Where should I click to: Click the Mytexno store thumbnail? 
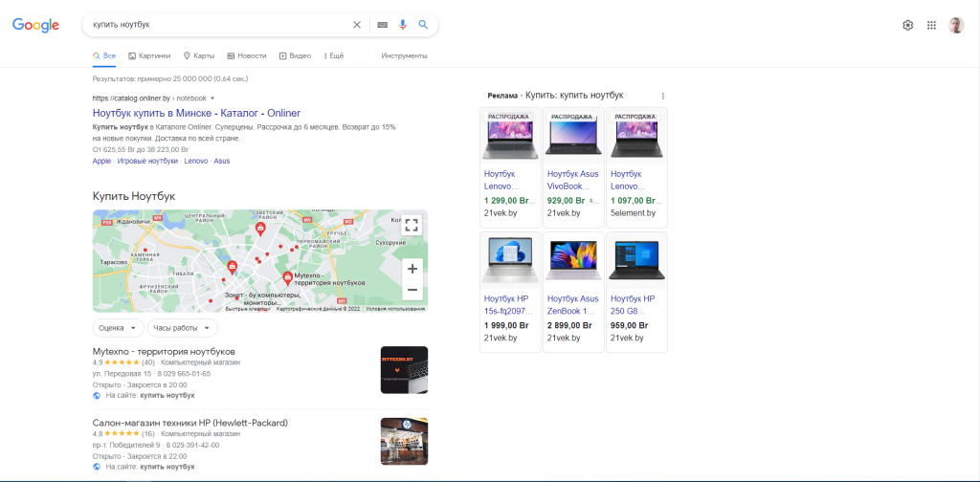point(405,370)
